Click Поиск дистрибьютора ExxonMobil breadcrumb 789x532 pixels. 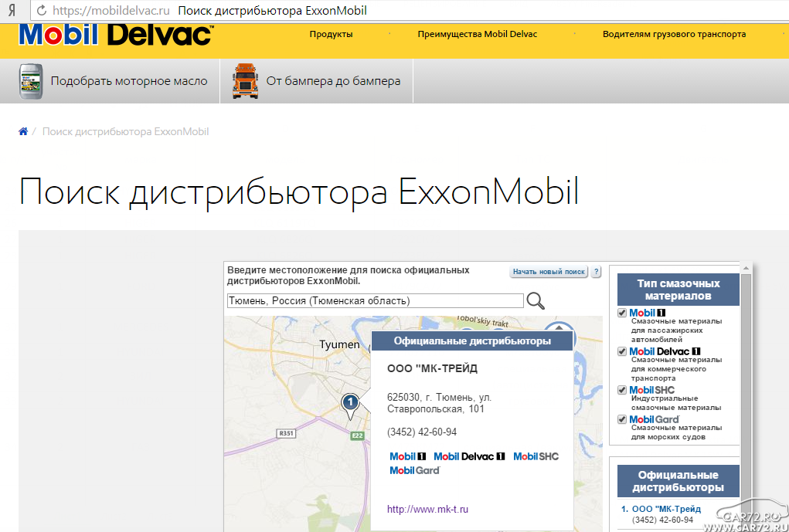pos(125,132)
